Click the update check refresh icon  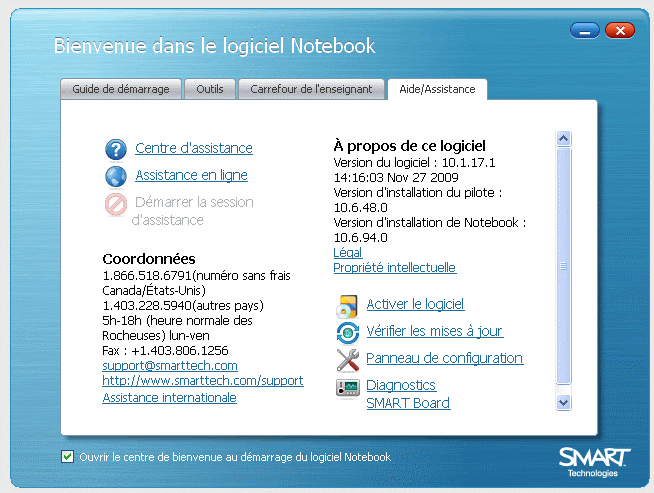[347, 333]
